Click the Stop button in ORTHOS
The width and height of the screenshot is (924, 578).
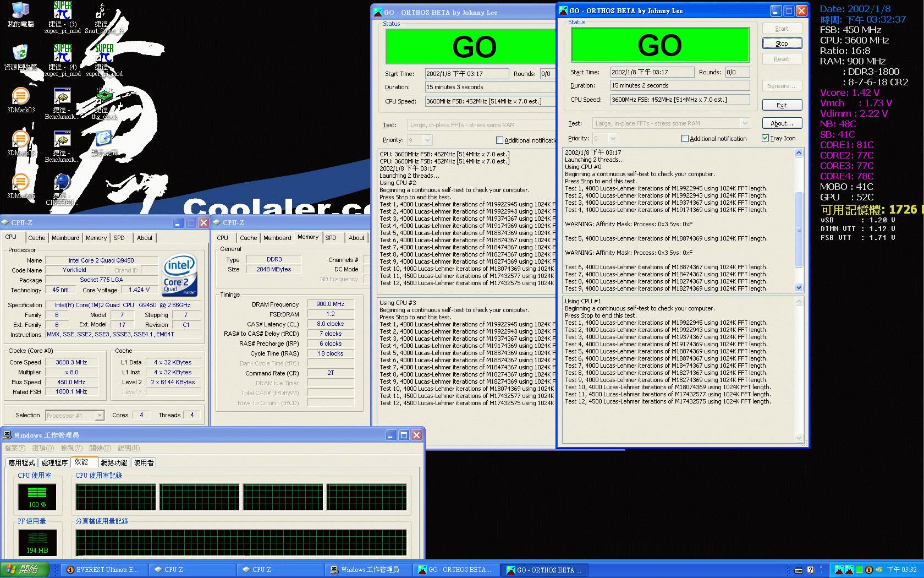[782, 43]
